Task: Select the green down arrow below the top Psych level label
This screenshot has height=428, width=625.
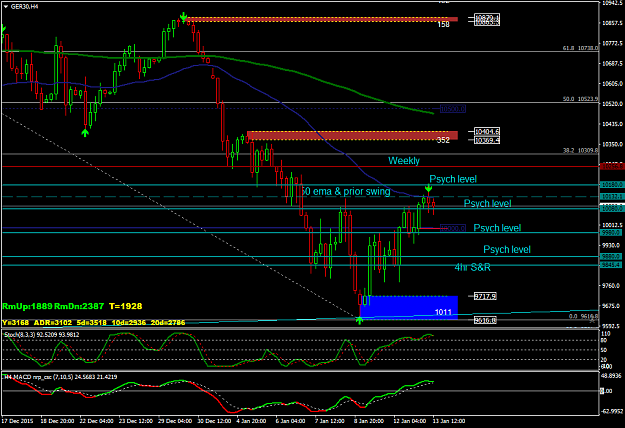Action: click(428, 188)
